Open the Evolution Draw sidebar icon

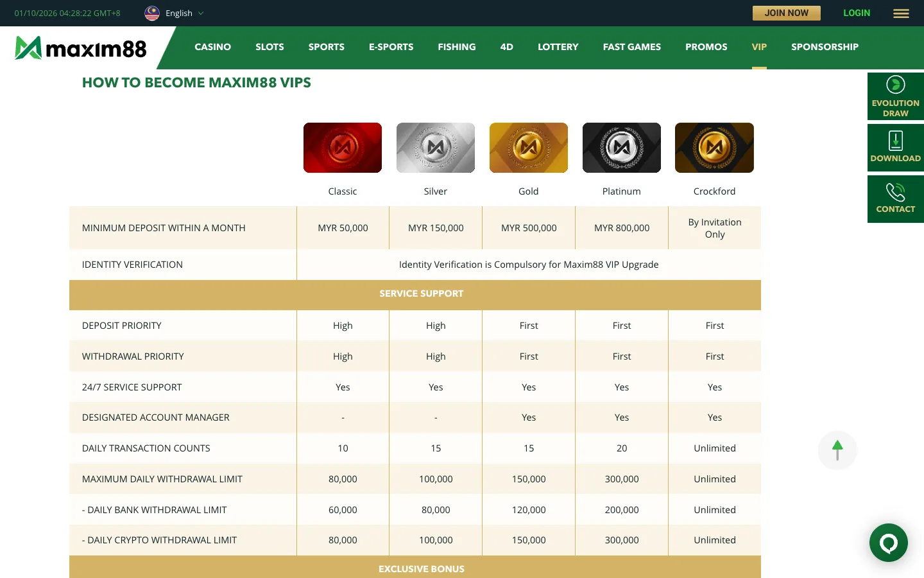[x=895, y=96]
